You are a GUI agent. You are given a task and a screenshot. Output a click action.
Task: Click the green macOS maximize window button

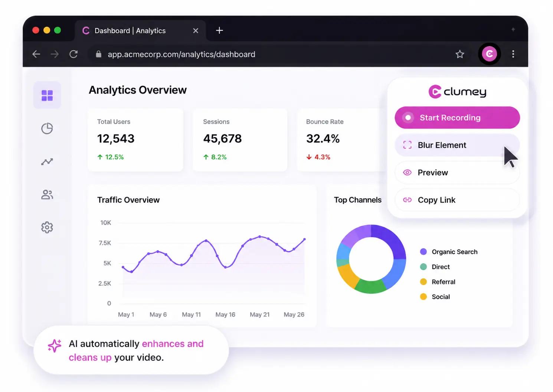(58, 30)
